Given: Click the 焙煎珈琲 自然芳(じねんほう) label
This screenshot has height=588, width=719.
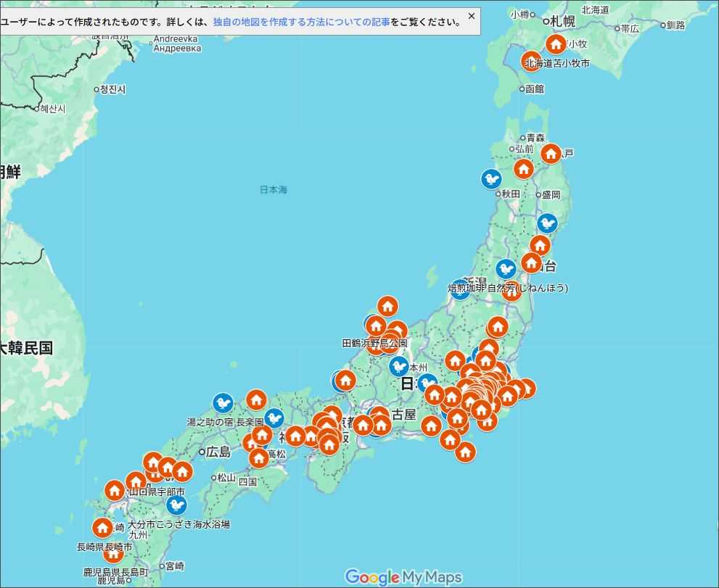Looking at the screenshot, I should click(x=508, y=289).
